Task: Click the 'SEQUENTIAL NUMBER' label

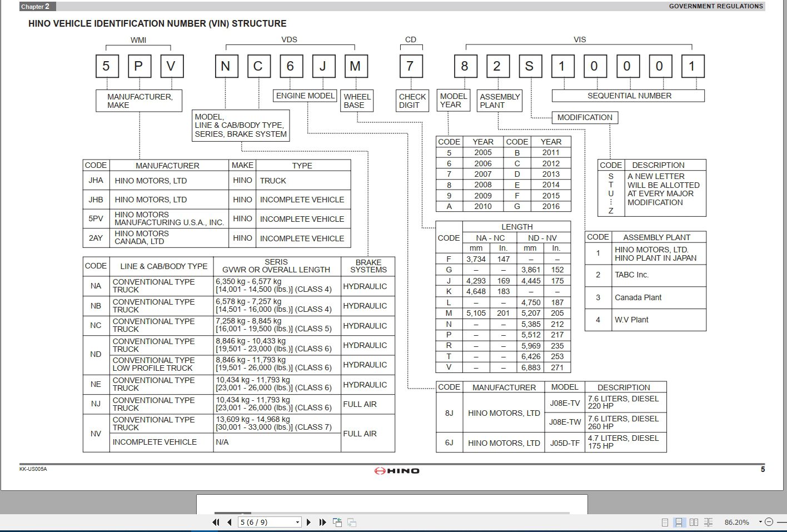Action: [629, 96]
